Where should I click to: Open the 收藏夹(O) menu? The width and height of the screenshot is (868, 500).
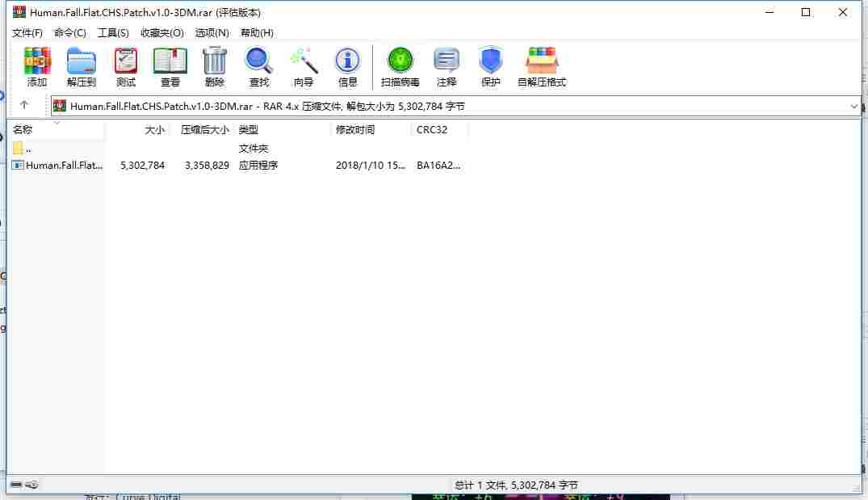(x=162, y=32)
